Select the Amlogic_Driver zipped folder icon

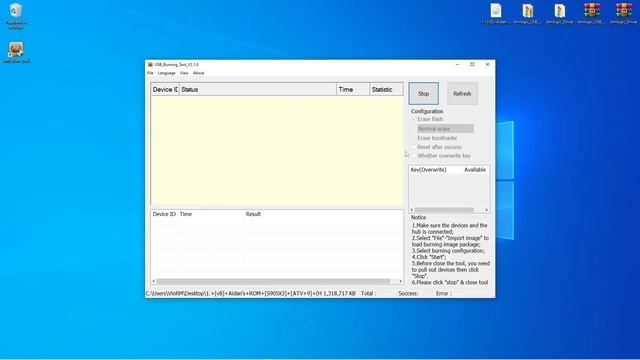click(560, 11)
